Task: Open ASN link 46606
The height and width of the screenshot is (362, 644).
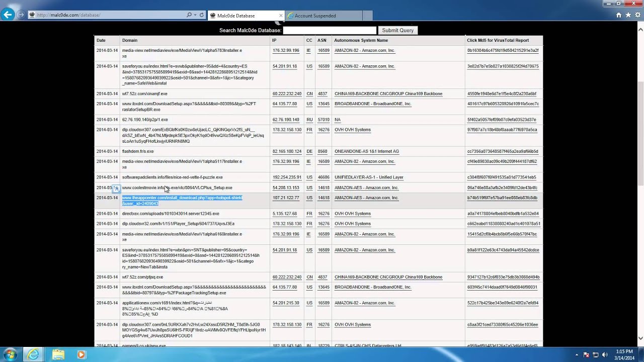Action: click(x=324, y=177)
